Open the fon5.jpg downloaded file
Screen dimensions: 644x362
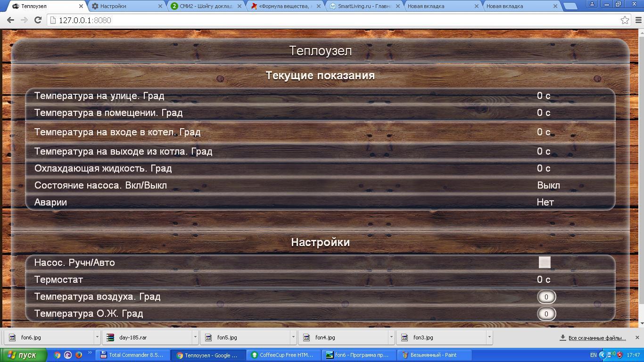[x=245, y=337]
